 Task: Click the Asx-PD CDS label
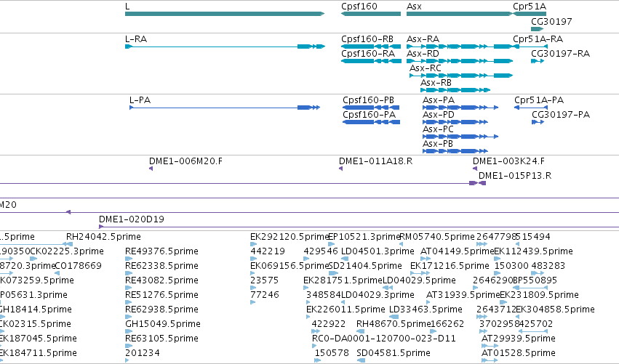[x=439, y=115]
